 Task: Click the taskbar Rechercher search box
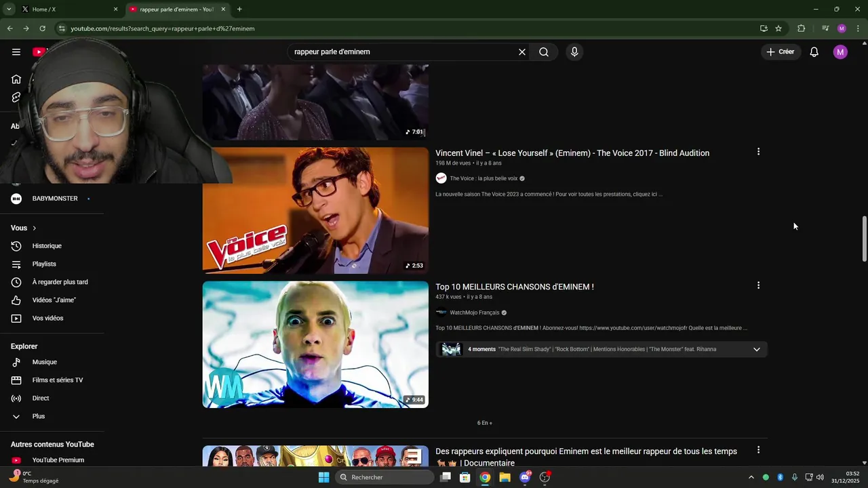click(x=385, y=477)
